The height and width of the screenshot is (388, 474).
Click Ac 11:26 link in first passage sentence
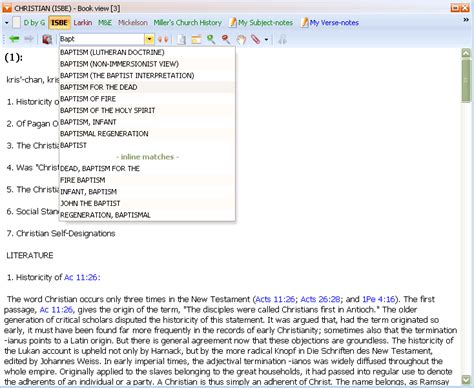(x=56, y=310)
